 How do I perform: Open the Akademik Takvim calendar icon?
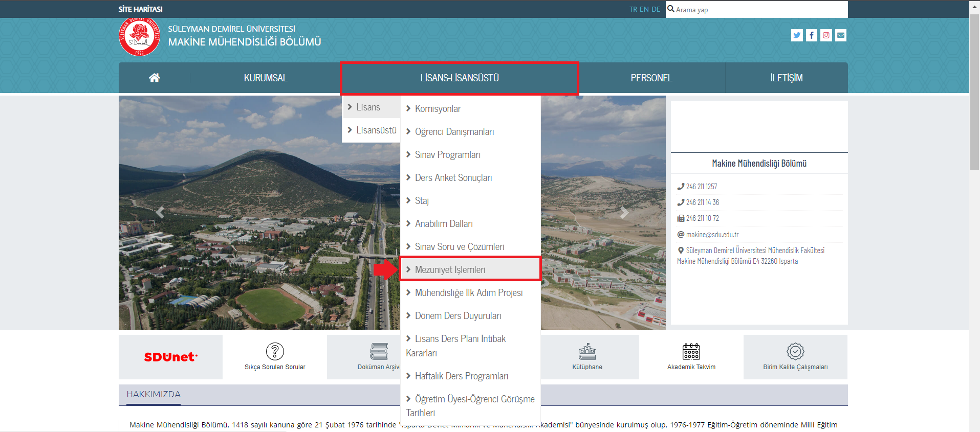pyautogui.click(x=691, y=352)
